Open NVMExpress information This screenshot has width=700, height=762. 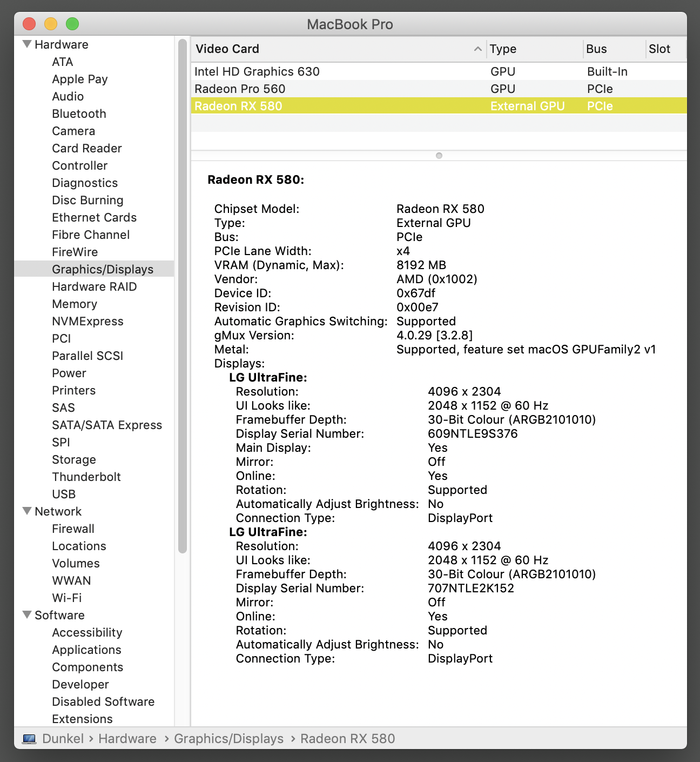pos(88,321)
